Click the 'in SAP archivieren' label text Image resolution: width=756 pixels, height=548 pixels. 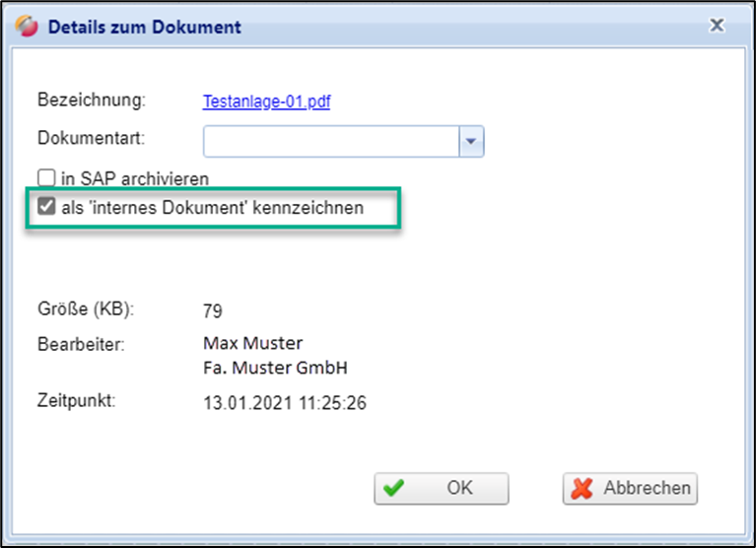(134, 178)
